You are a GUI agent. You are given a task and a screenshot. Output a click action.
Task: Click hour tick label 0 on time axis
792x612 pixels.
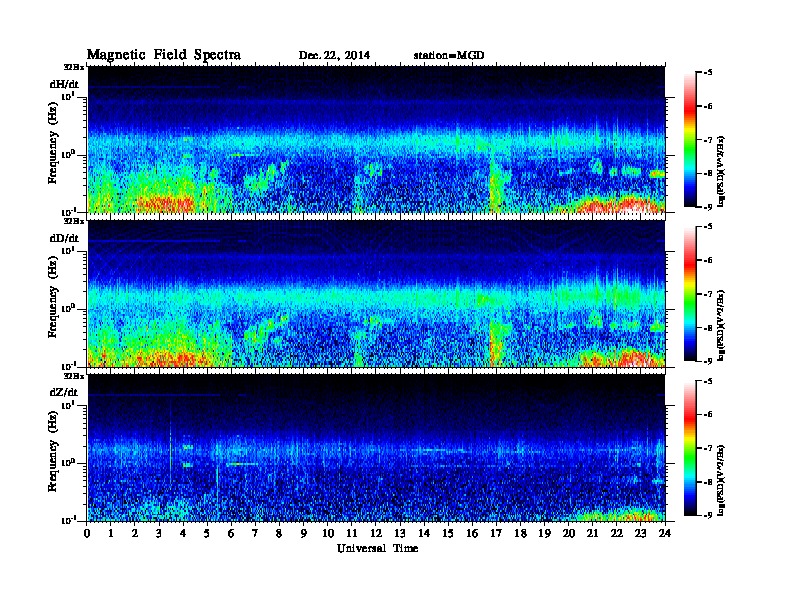tap(87, 533)
